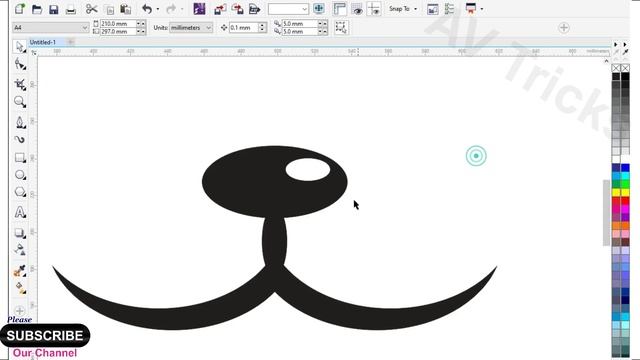
Task: Save the document using the floppy disk icon
Action: coord(53,9)
